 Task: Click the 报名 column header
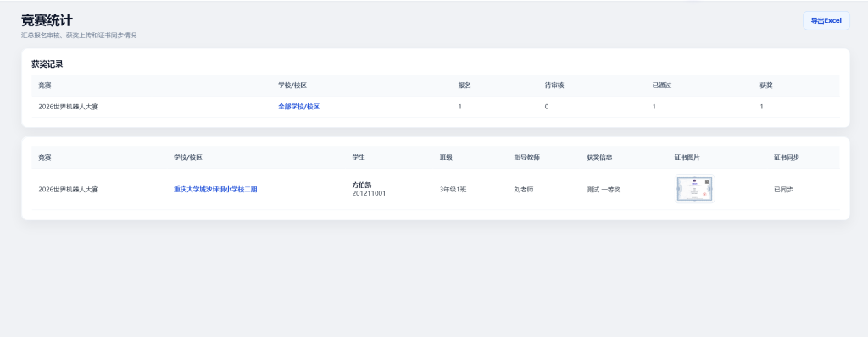click(x=465, y=86)
